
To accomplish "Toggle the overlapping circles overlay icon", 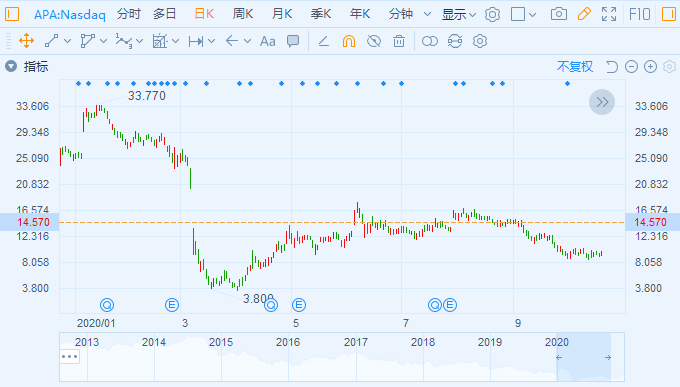I will click(x=430, y=41).
